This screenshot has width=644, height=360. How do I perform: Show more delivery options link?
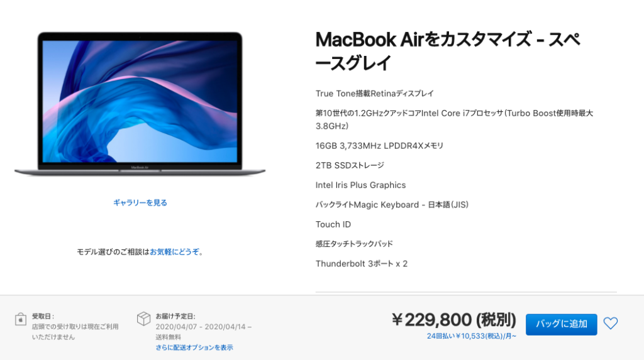[194, 347]
